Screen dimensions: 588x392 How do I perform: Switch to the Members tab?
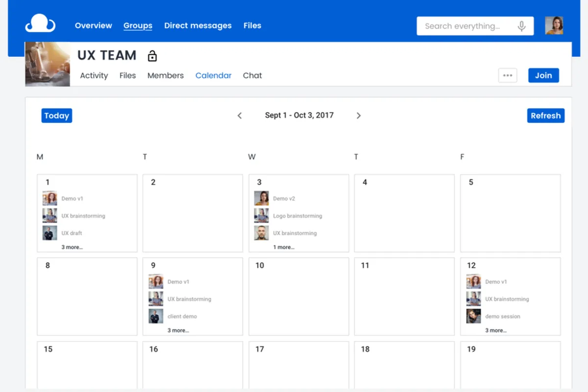166,75
